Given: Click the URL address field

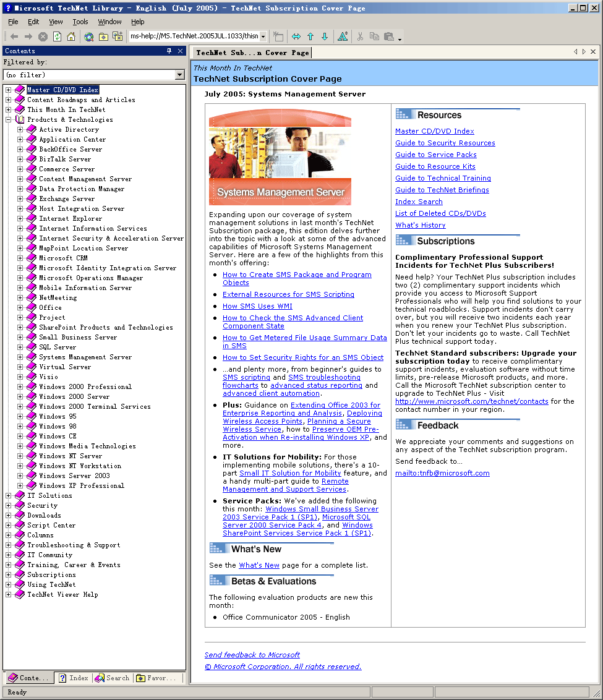Looking at the screenshot, I should [x=194, y=36].
